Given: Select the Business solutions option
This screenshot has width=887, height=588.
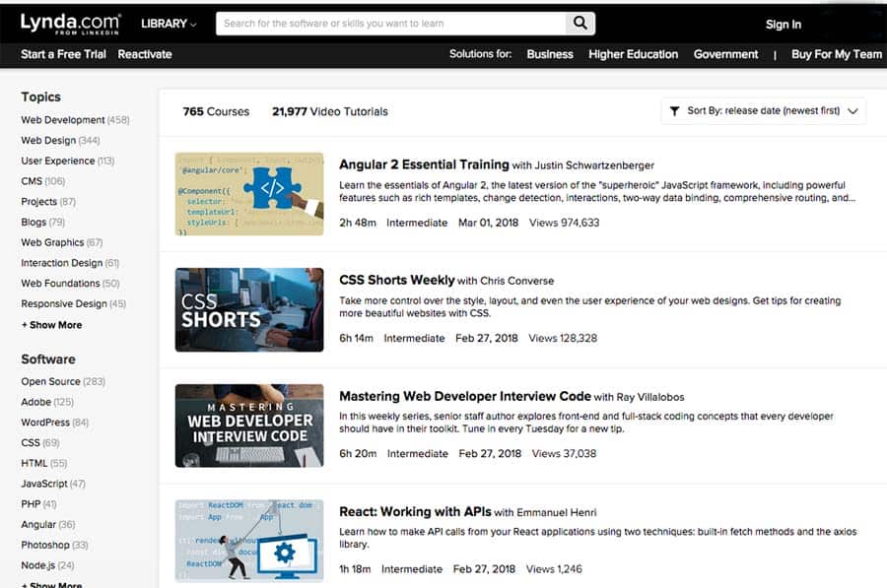Looking at the screenshot, I should [550, 54].
